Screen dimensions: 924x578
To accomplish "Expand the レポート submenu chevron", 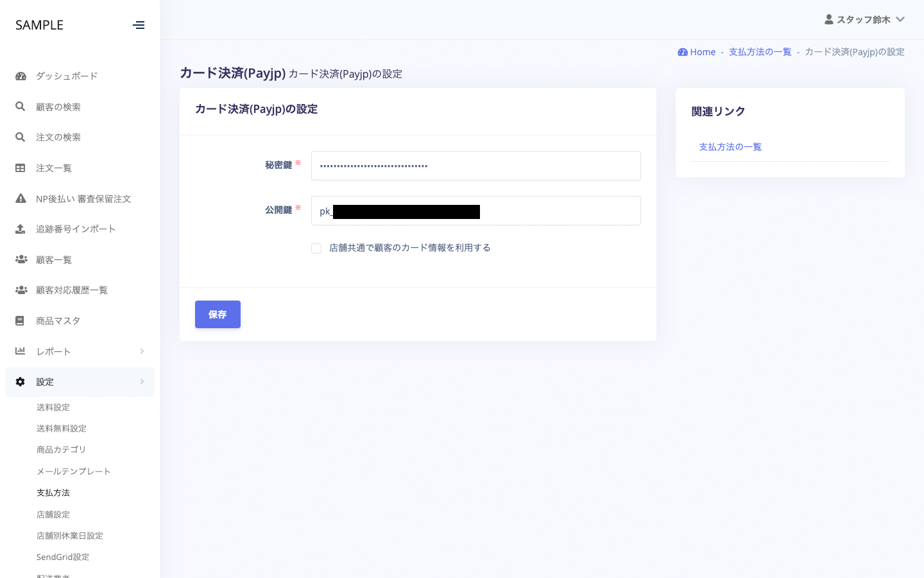I will (142, 351).
